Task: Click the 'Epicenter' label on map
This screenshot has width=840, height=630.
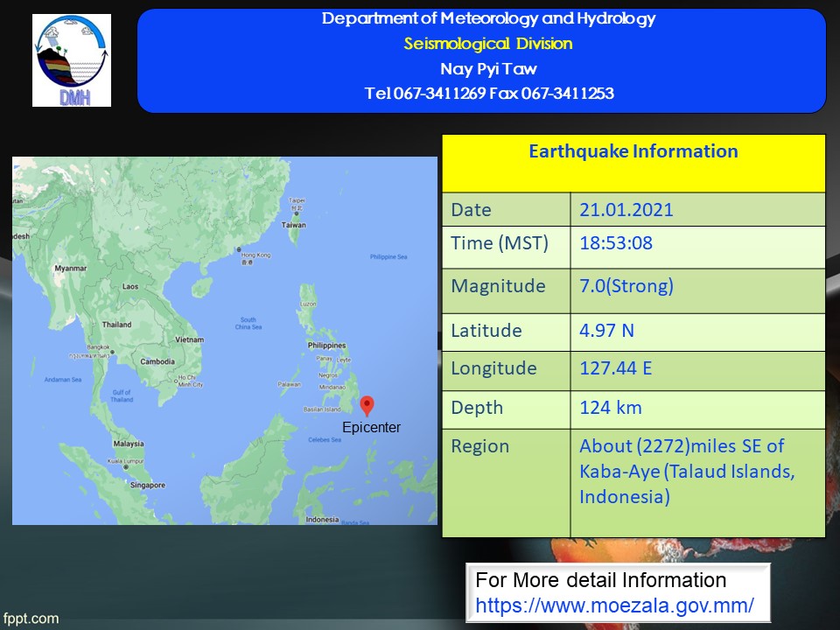Action: pyautogui.click(x=371, y=428)
